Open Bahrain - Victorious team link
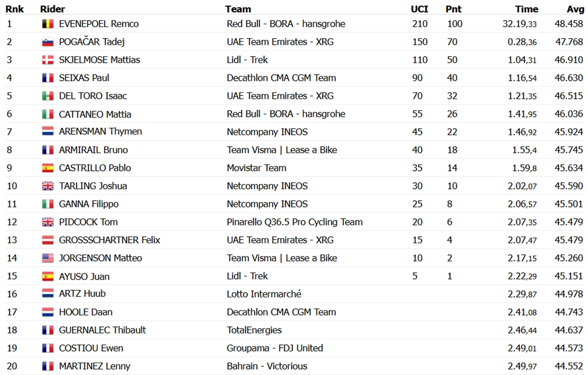 [267, 366]
